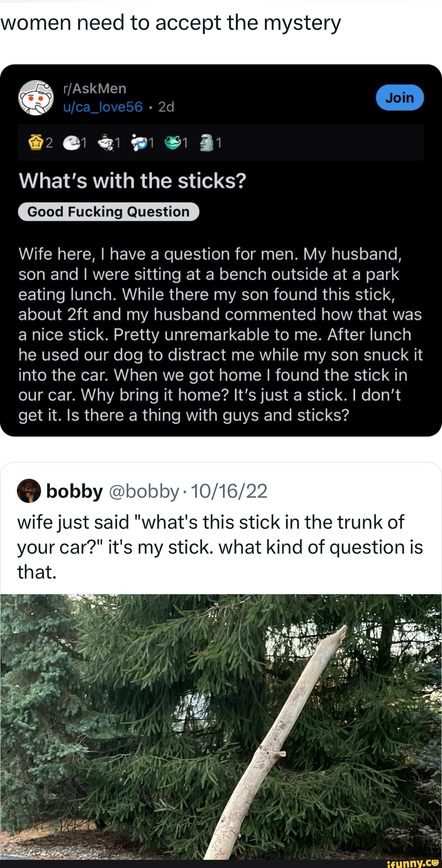Tap the tweet text about the stick

[219, 547]
